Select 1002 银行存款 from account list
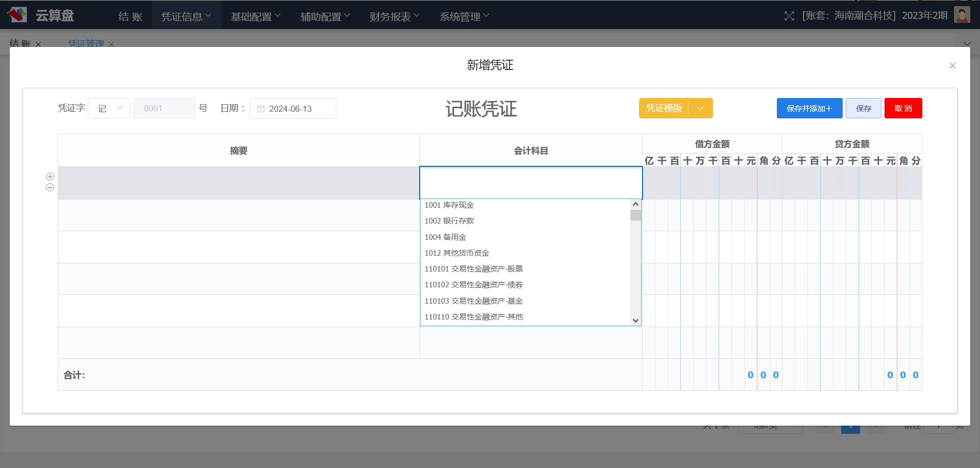980x468 pixels. pos(449,221)
